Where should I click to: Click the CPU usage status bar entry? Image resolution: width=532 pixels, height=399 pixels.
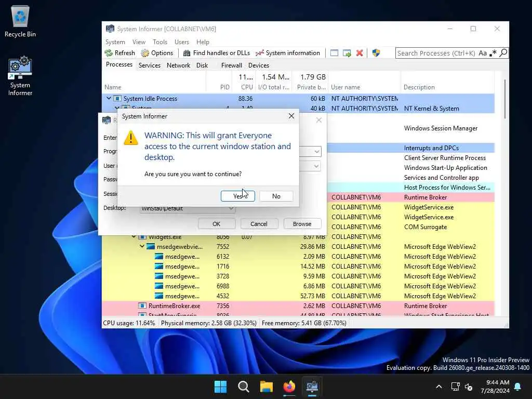(129, 323)
